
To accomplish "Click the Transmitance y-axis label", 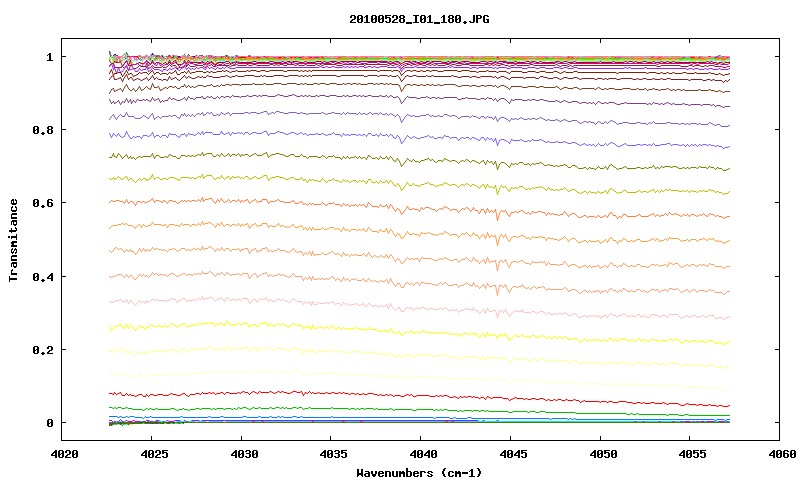I will pyautogui.click(x=13, y=240).
